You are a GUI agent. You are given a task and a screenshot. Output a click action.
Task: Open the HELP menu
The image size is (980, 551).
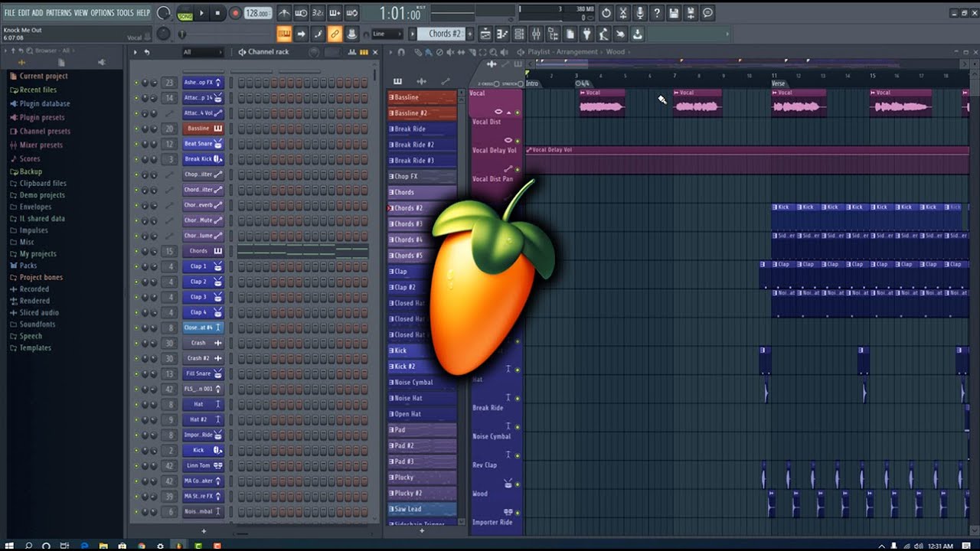point(143,13)
